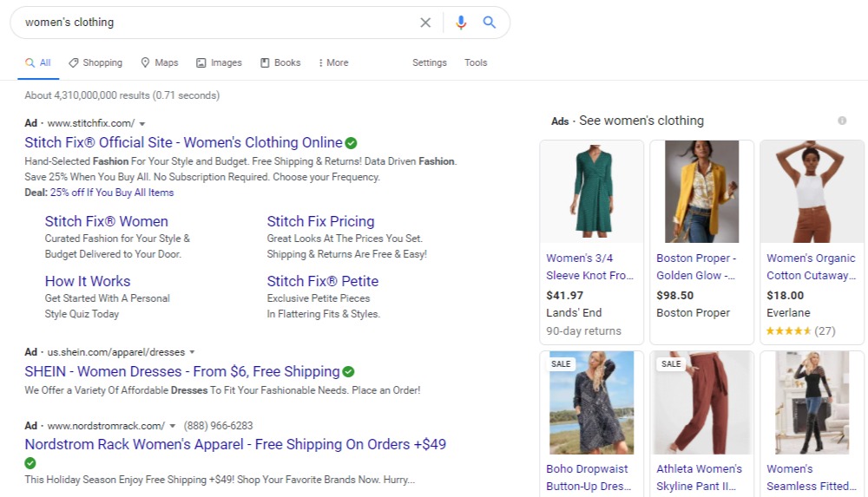Click the Everlane star rating (27)
Viewport: 868px width, 497px height.
pos(800,331)
